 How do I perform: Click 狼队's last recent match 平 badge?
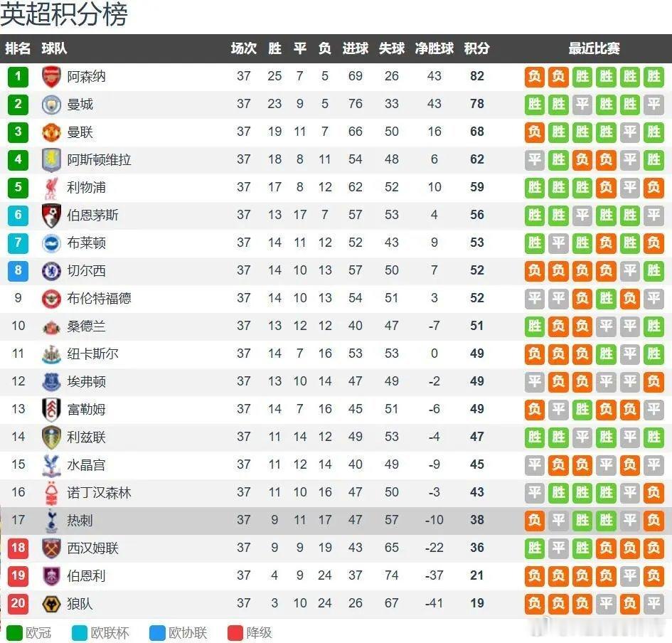(654, 604)
